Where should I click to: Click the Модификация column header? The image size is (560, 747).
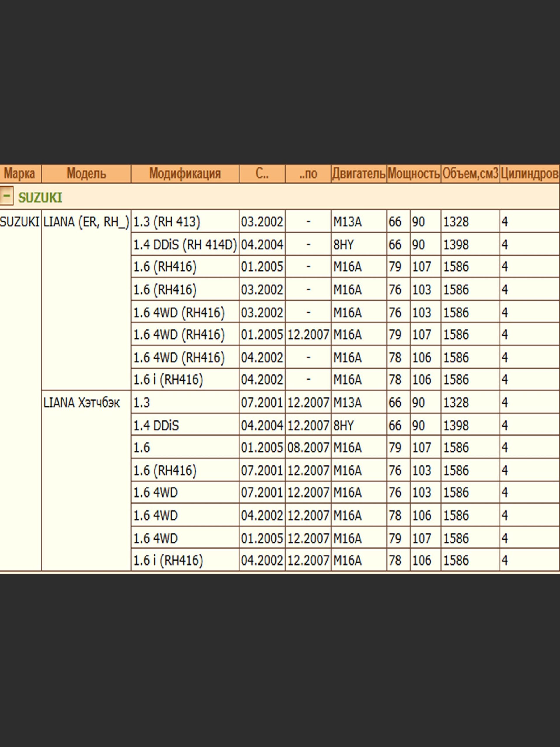(x=185, y=174)
